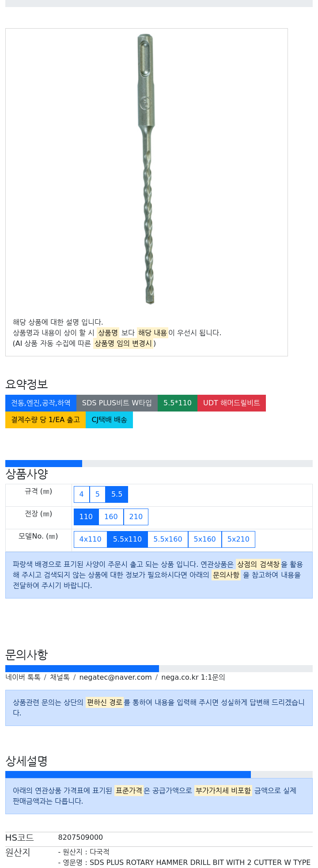Select model 5.5x110
Viewport: 318px width, 868px height.
(x=127, y=539)
